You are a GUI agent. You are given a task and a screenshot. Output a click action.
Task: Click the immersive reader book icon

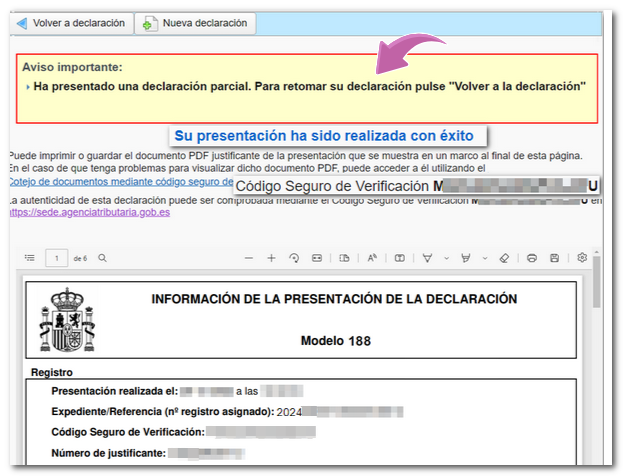point(399,258)
